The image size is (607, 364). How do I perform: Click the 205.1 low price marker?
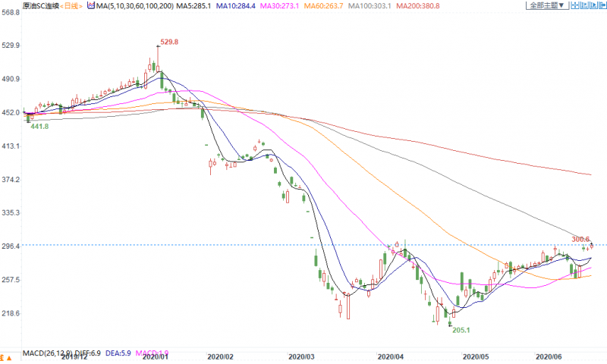pyautogui.click(x=462, y=330)
